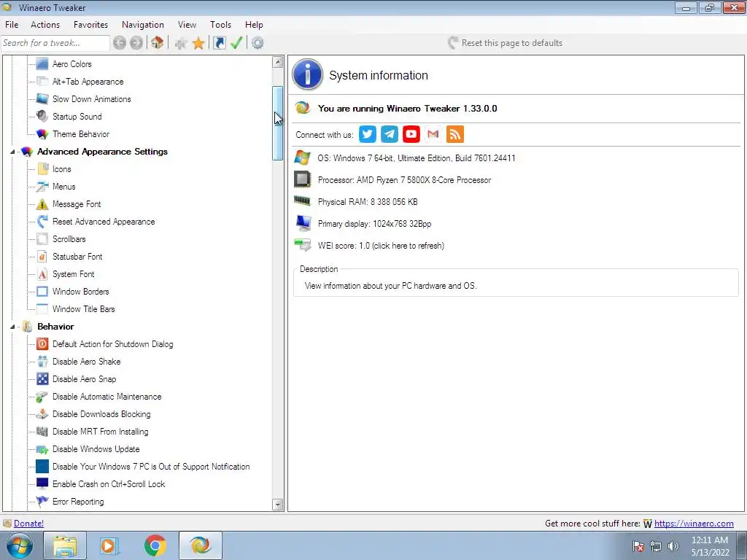Click the Back navigation arrow in toolbar

(120, 43)
